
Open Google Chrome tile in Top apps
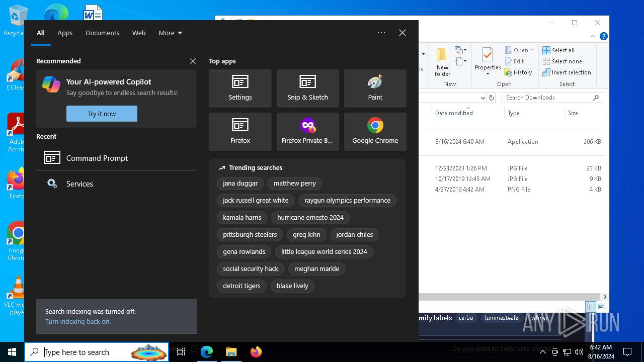tap(375, 132)
